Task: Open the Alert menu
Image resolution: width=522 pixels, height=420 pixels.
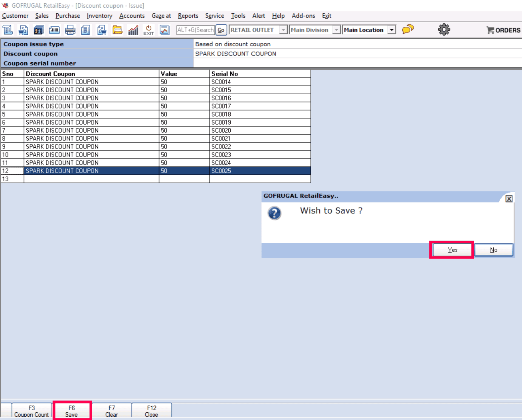Action: 259,16
